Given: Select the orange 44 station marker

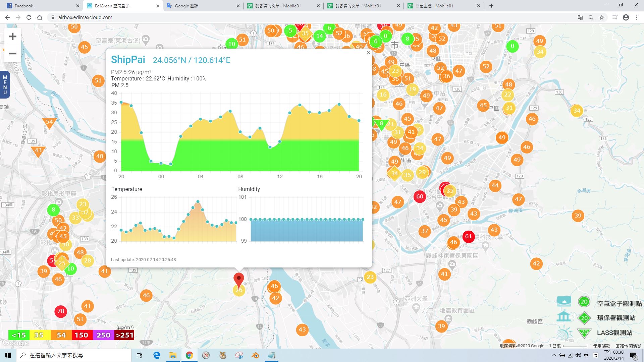Looking at the screenshot, I should point(495,185).
